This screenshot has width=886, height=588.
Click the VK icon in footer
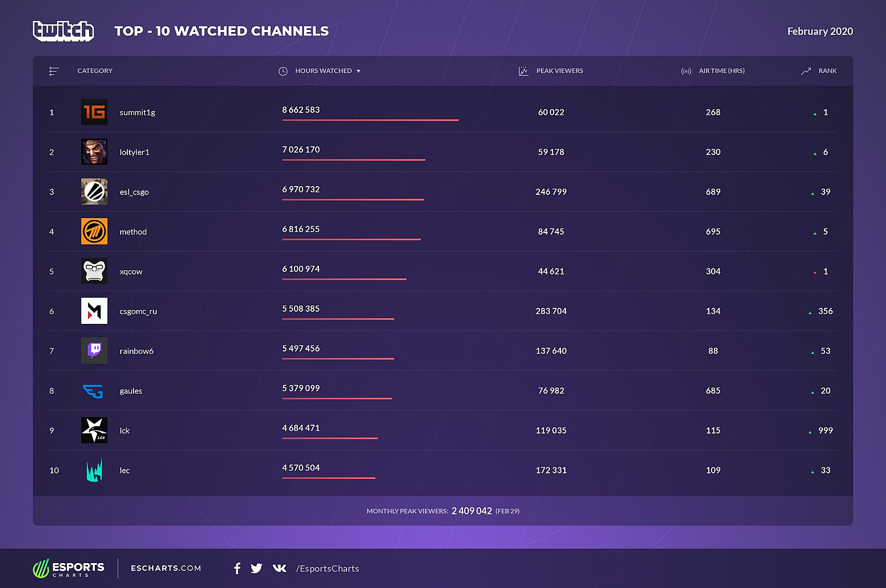click(x=280, y=568)
